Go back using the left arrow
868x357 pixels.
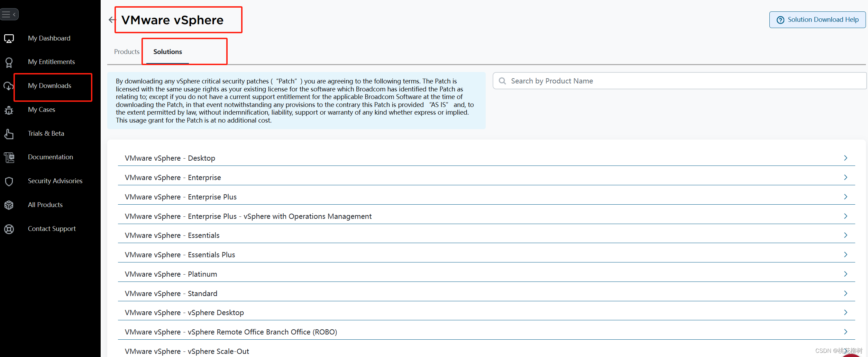click(x=112, y=20)
